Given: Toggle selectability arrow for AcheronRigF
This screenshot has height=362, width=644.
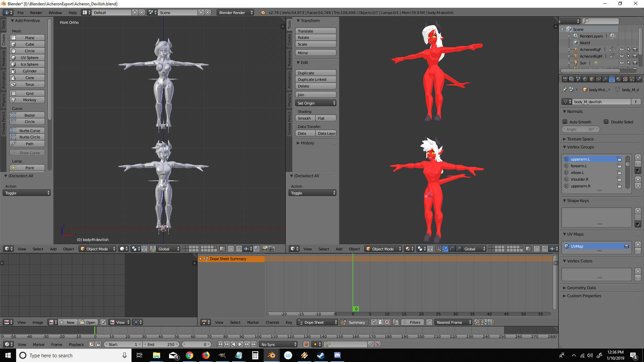Looking at the screenshot, I should point(629,49).
